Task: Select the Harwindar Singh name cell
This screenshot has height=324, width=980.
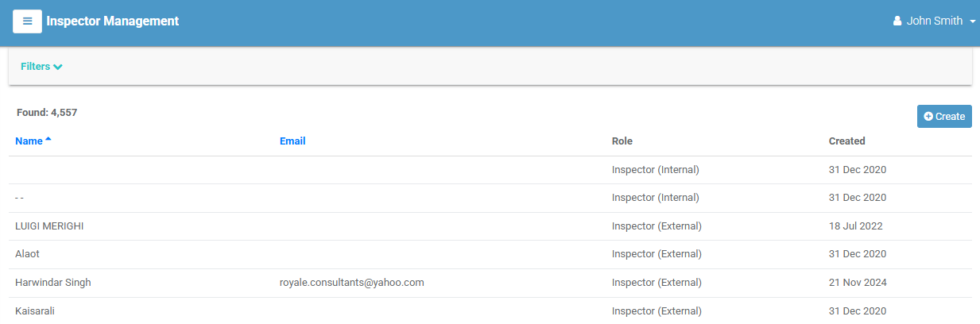Action: (x=54, y=283)
